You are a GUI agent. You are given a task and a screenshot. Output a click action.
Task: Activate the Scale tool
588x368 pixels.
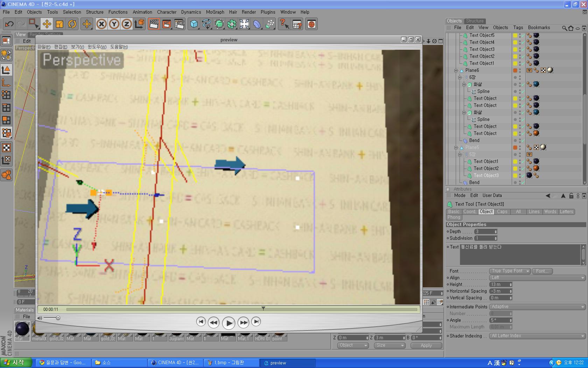point(59,24)
